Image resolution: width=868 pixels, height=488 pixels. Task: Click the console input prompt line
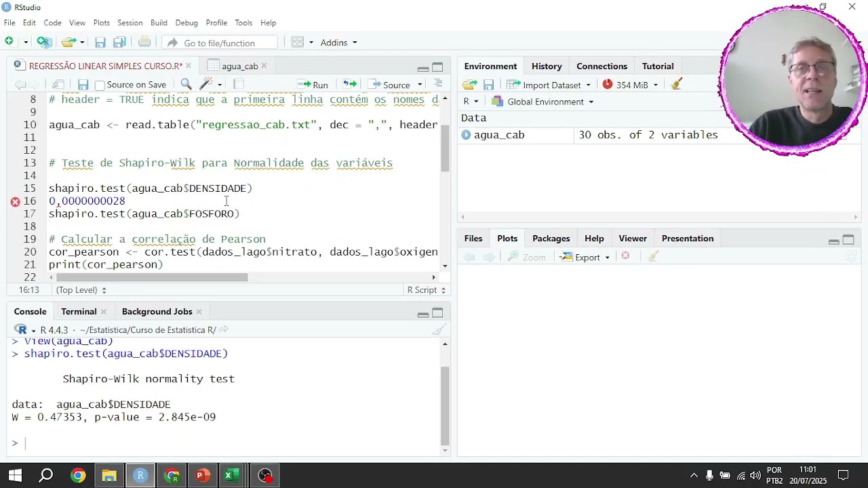(x=224, y=443)
